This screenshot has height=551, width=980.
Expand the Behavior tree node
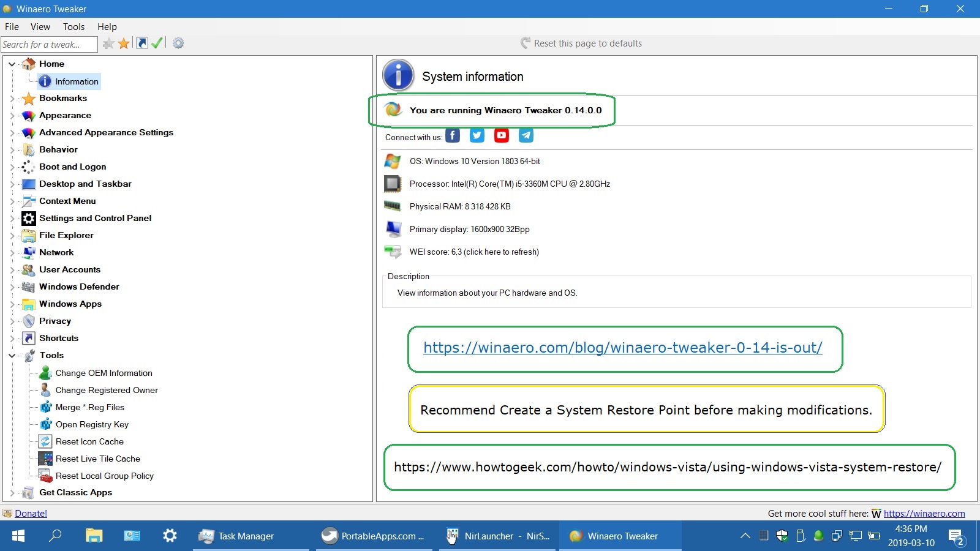point(12,149)
